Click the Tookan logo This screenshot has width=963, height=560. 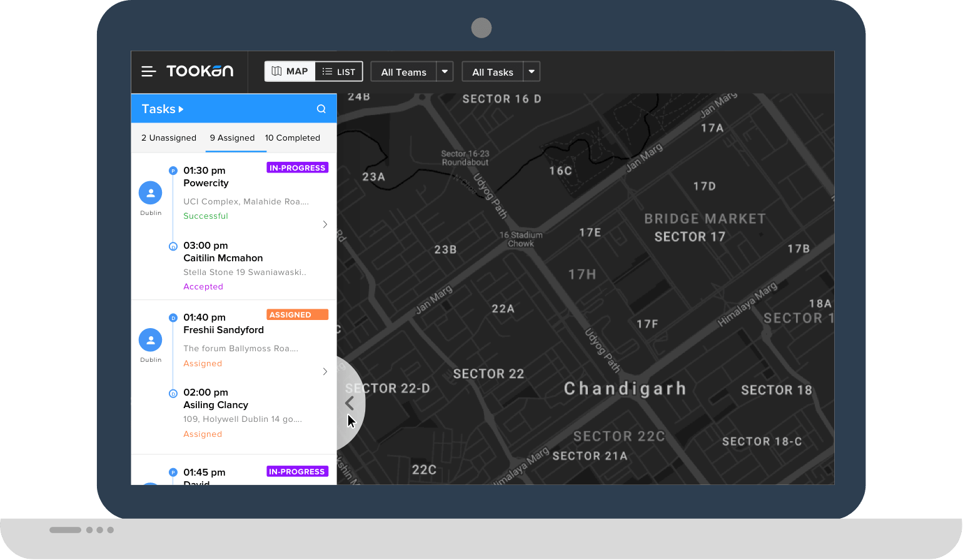(x=200, y=71)
